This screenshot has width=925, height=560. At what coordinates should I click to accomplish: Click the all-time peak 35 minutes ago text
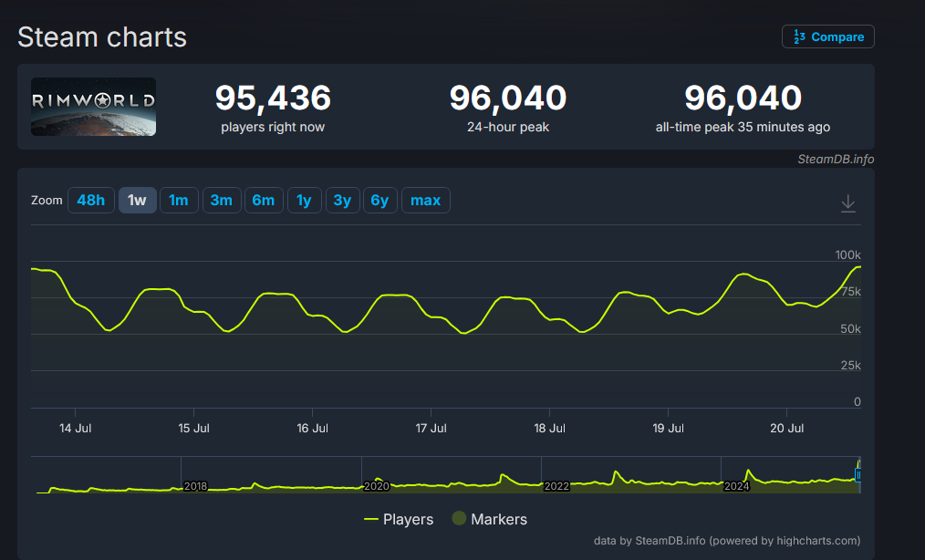743,127
